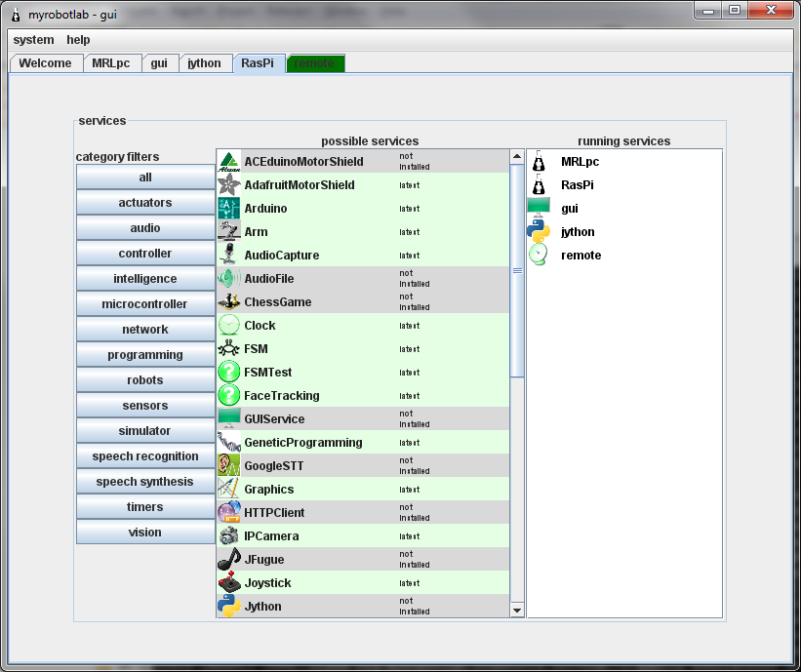Filter services by vision
Viewport: 801px width, 672px height.
145,533
